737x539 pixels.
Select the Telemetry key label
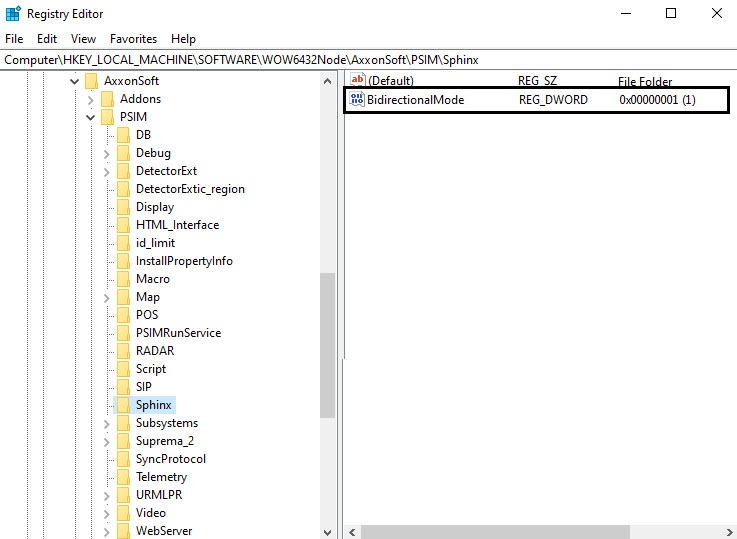click(161, 477)
